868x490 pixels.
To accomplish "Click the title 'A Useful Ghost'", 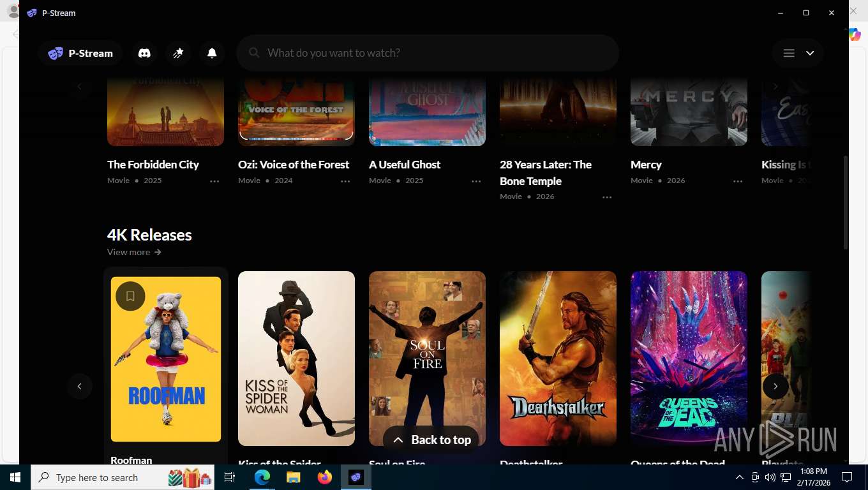I will 405,165.
